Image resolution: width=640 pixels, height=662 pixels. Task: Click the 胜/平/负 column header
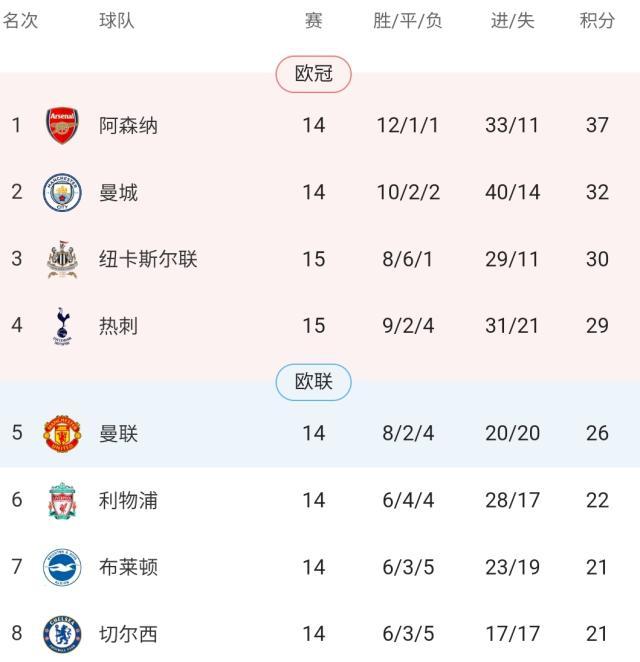(408, 21)
